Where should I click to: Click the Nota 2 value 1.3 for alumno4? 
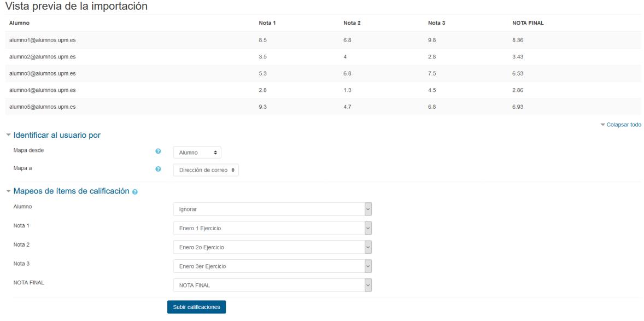tap(348, 90)
